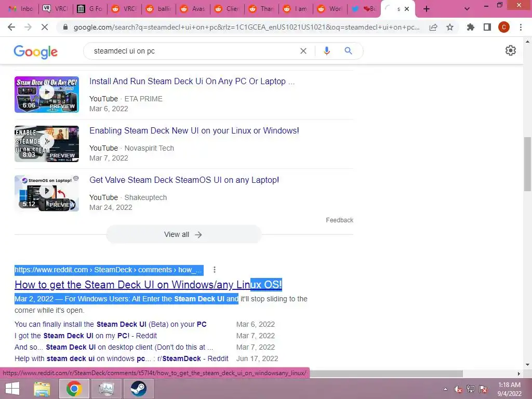532x399 pixels.
Task: Stop loading the page
Action: [45, 27]
